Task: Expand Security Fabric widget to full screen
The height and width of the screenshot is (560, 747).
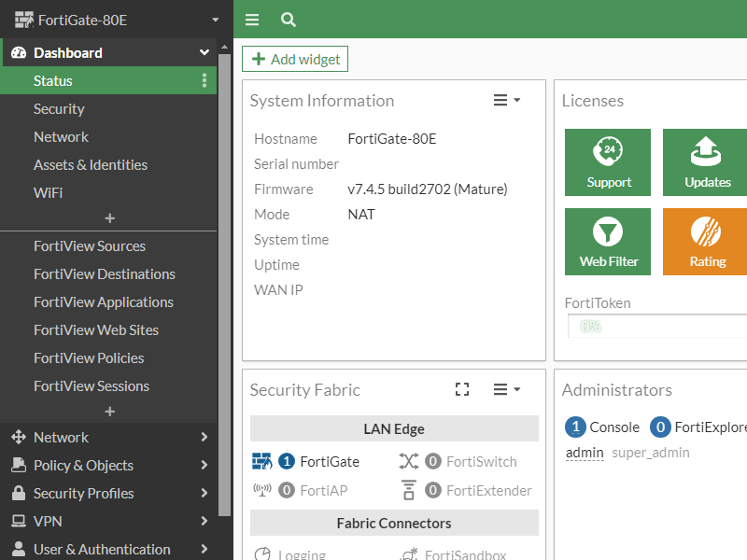Action: tap(462, 389)
